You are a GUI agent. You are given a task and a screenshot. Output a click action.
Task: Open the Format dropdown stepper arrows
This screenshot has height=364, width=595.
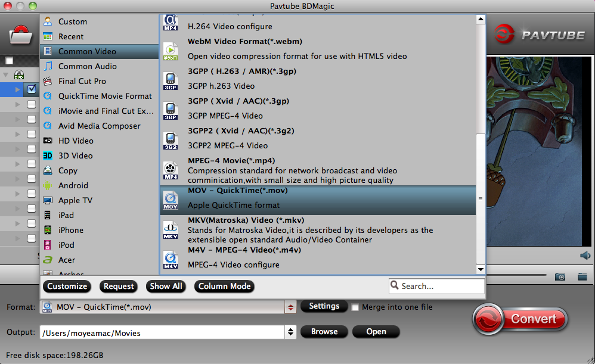(290, 307)
